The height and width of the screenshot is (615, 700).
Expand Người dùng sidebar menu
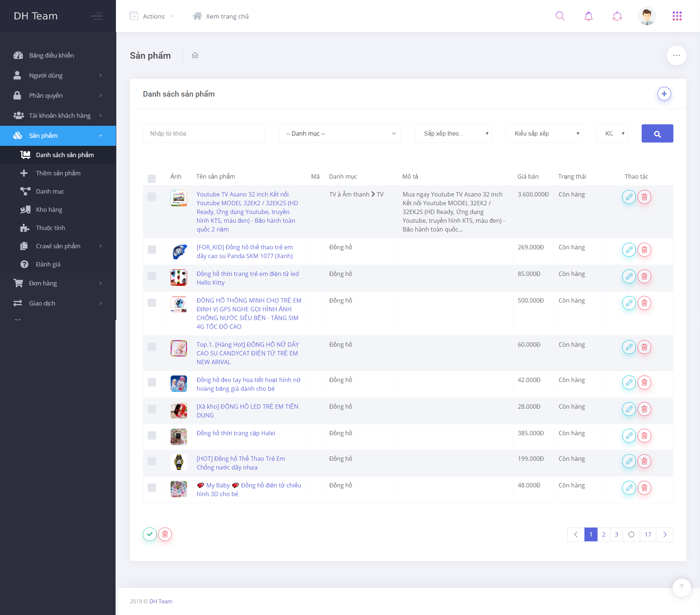coord(58,75)
